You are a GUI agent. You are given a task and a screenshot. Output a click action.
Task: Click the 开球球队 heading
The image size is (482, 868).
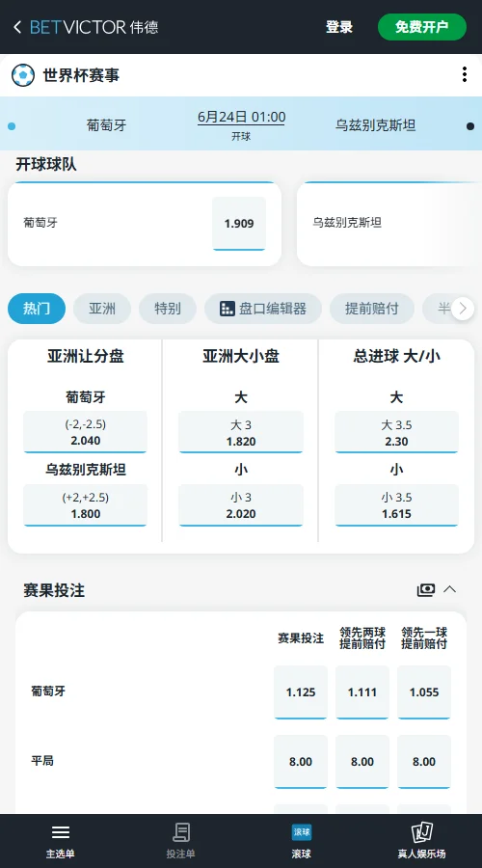click(x=46, y=164)
